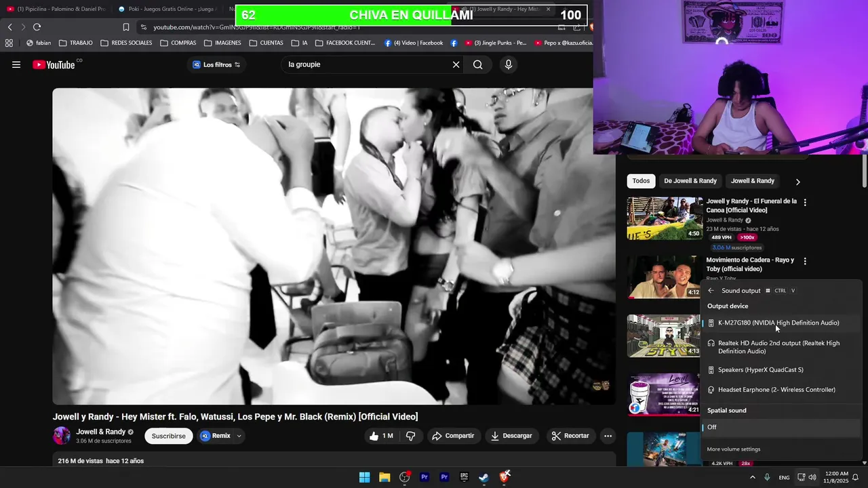This screenshot has height=488, width=868.
Task: Expand the Remix dropdown chevron
Action: click(x=239, y=436)
